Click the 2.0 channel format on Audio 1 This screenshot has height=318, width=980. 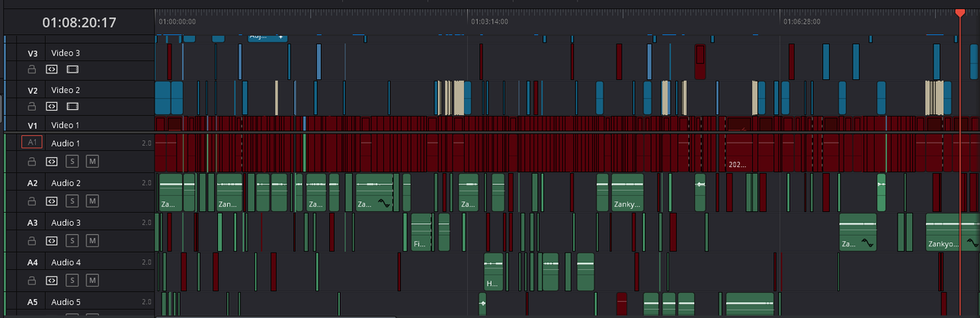tap(147, 143)
